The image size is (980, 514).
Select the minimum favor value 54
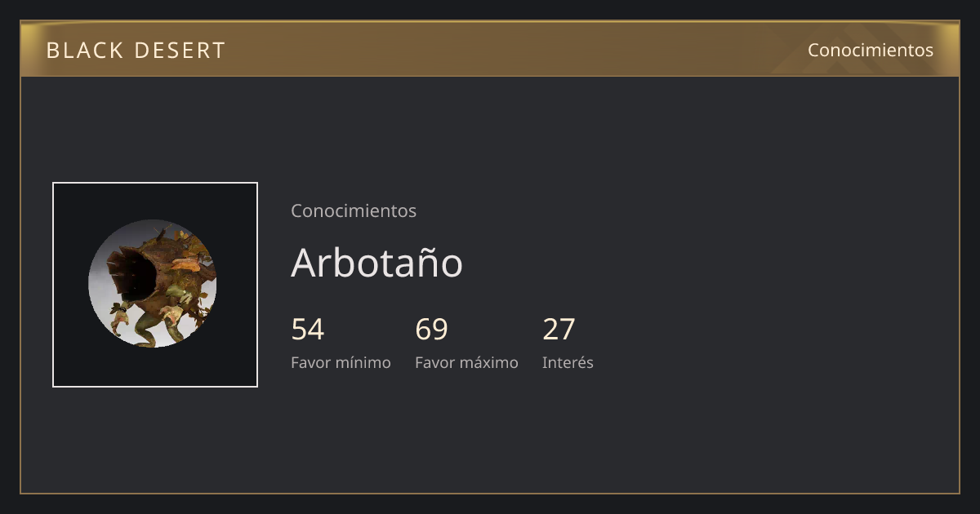click(308, 330)
